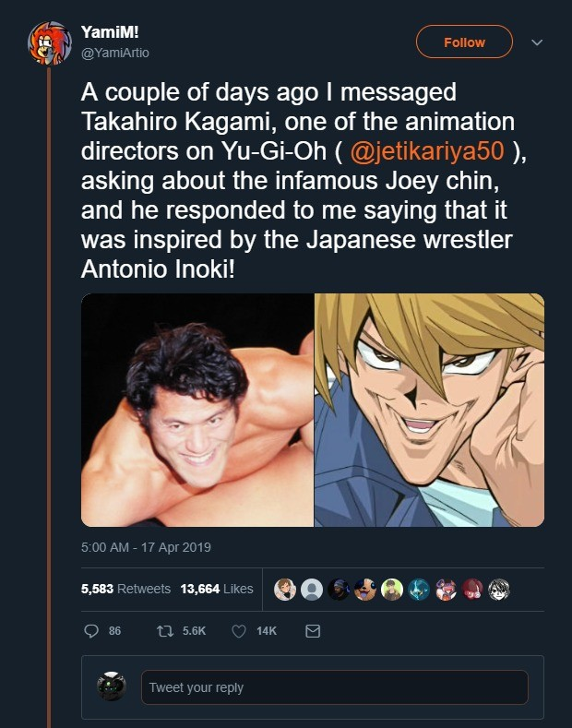
Task: Click the first liker avatar in the row
Action: pos(286,590)
